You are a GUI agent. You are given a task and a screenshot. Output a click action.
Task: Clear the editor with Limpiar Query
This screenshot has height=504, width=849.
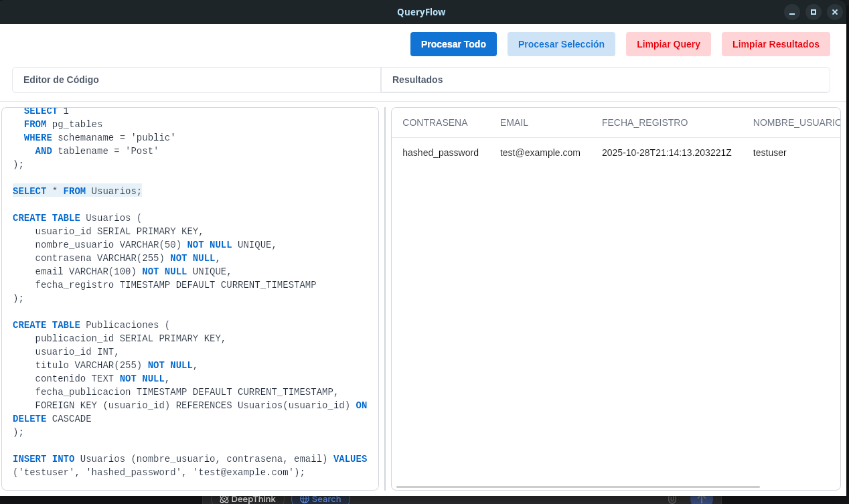[x=668, y=44]
